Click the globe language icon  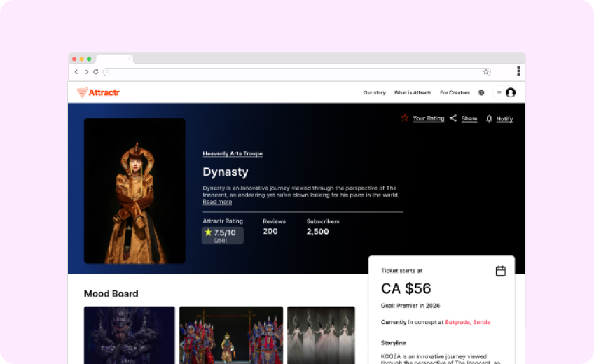click(x=481, y=92)
